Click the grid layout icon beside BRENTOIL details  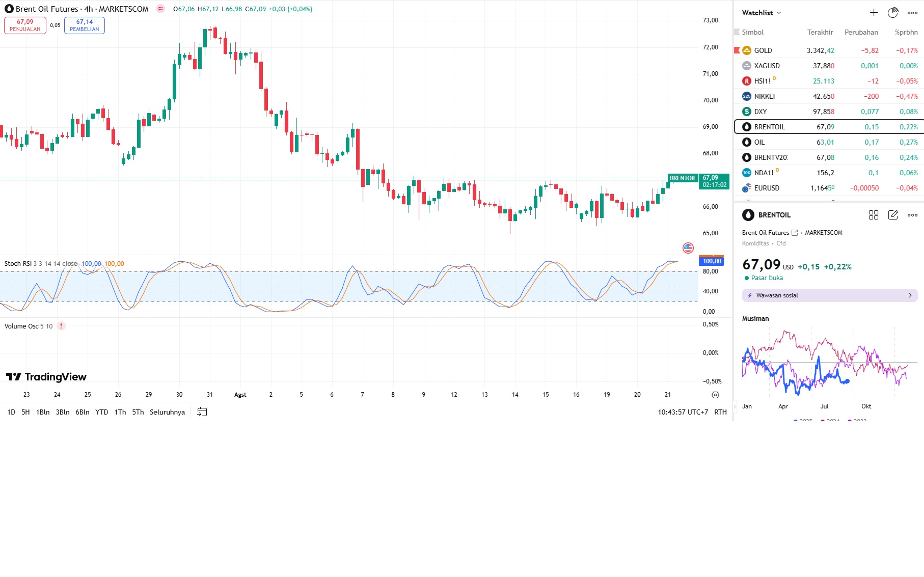874,215
